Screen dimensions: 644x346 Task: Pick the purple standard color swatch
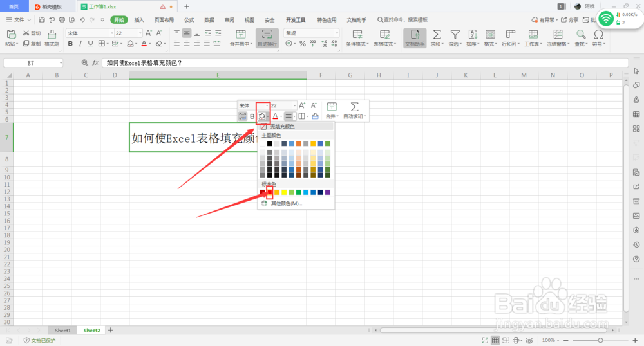pyautogui.click(x=328, y=192)
